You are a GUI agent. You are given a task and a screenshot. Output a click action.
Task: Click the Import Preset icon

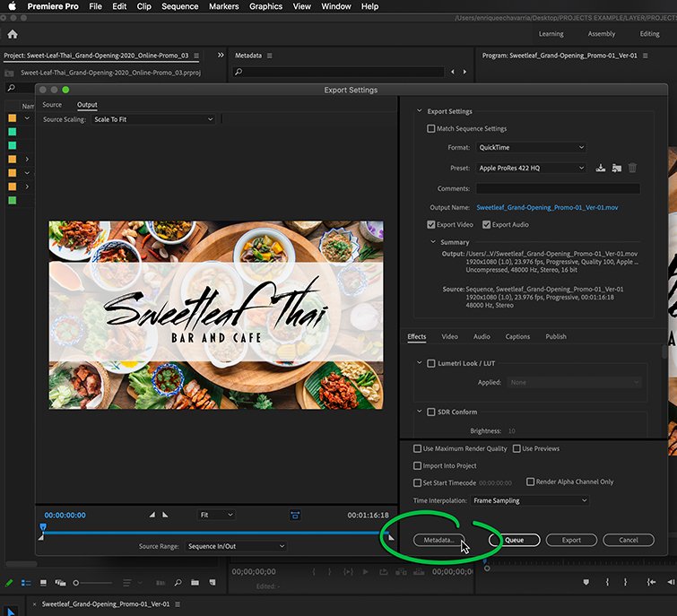pos(617,168)
